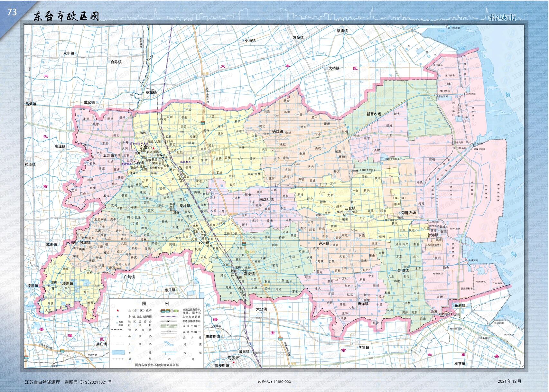Select the 盐城市 label in the header

503,17
